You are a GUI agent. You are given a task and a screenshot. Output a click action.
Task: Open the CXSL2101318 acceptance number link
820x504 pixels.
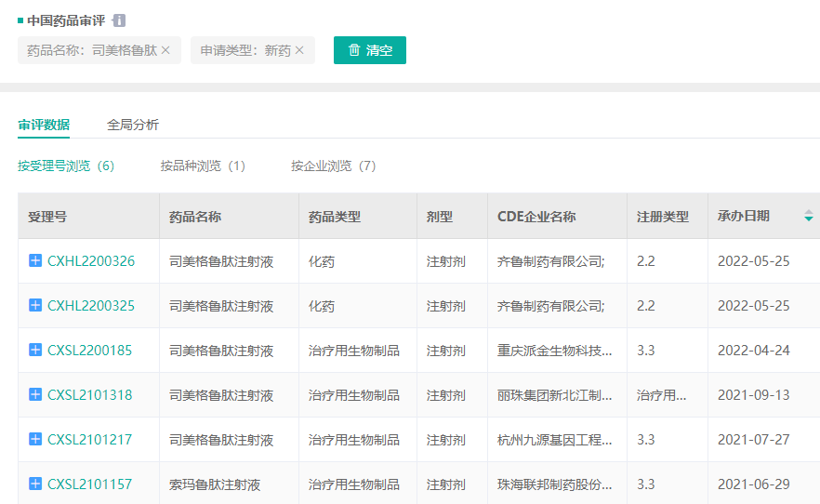click(90, 395)
